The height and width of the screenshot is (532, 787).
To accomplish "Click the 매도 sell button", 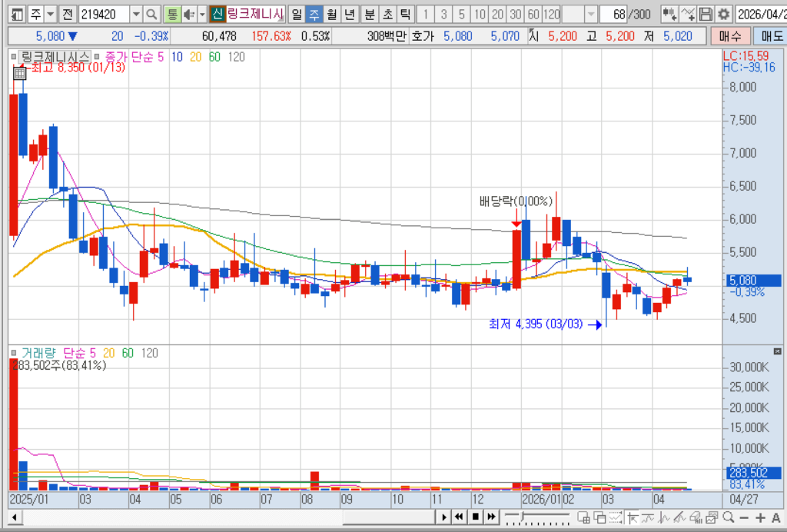I will point(771,36).
